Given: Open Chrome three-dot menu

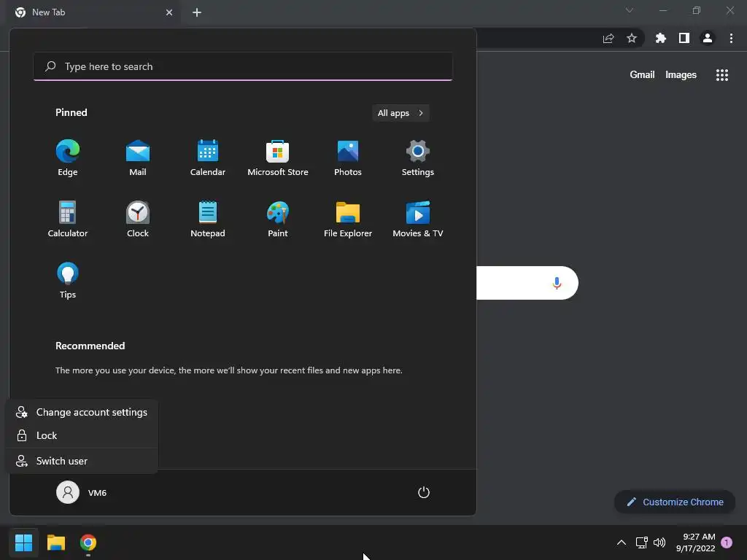Looking at the screenshot, I should click(731, 38).
